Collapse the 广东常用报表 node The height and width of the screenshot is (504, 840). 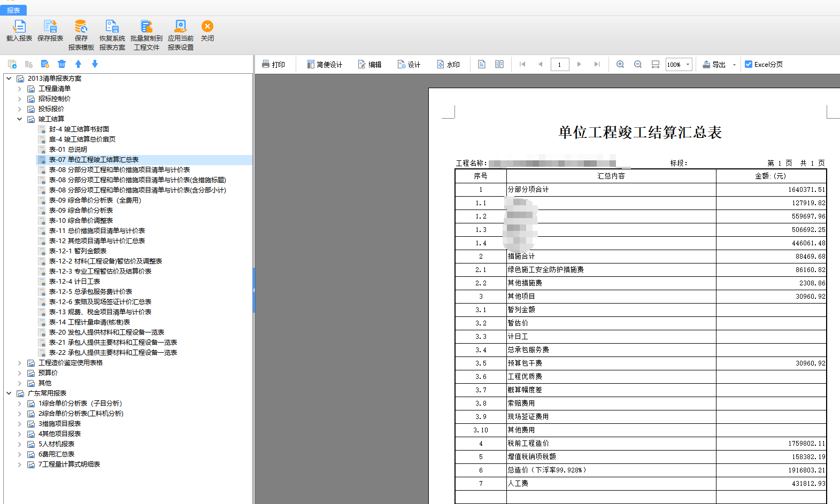9,393
